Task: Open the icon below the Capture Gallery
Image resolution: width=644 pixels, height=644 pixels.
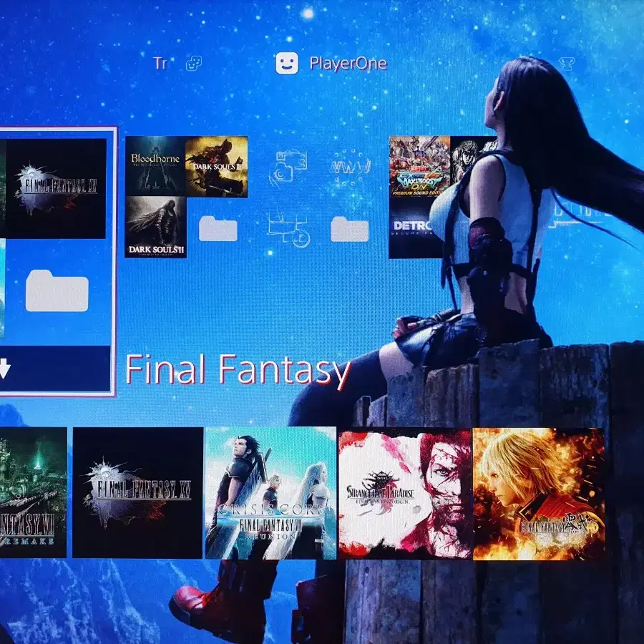Action: pyautogui.click(x=289, y=228)
